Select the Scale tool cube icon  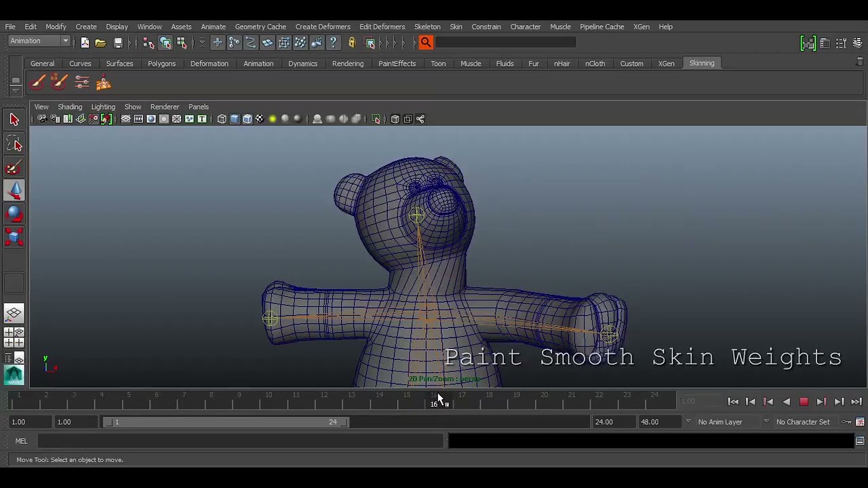point(14,237)
